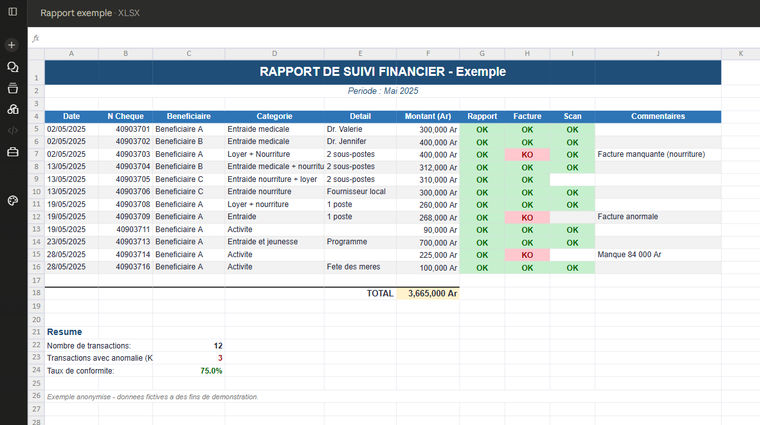Viewport: 760px width, 425px height.
Task: Open the projects archive box icon
Action: click(13, 88)
